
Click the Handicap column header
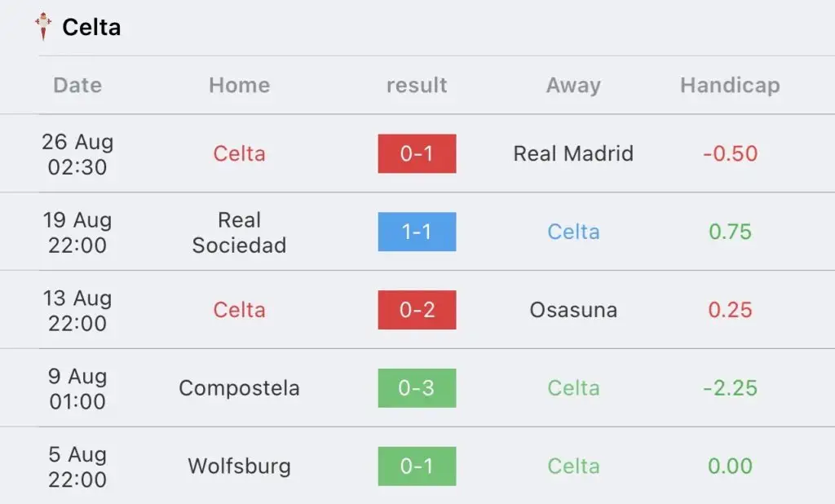pyautogui.click(x=730, y=86)
